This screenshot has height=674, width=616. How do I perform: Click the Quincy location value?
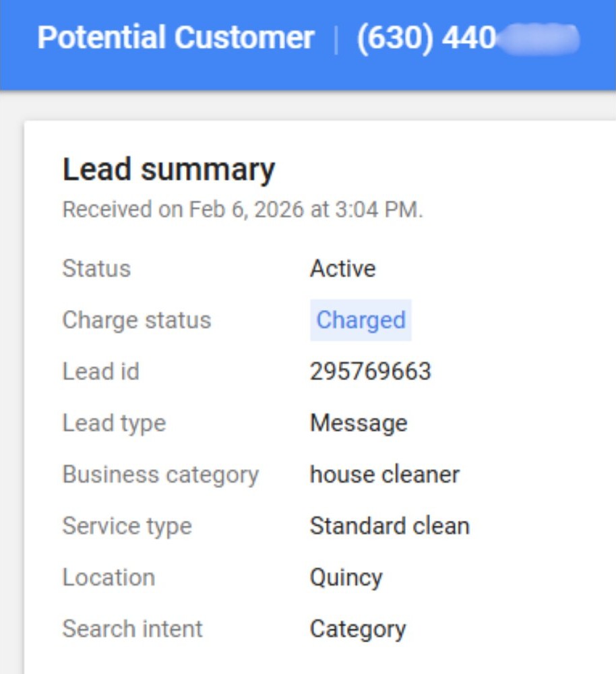pyautogui.click(x=346, y=578)
